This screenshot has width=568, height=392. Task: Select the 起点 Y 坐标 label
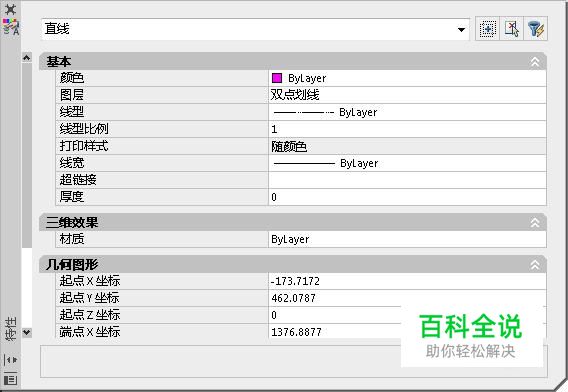click(90, 298)
